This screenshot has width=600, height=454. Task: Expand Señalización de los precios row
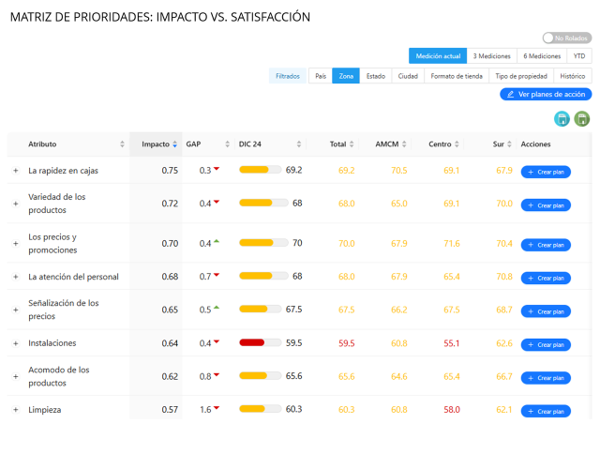[x=16, y=310]
